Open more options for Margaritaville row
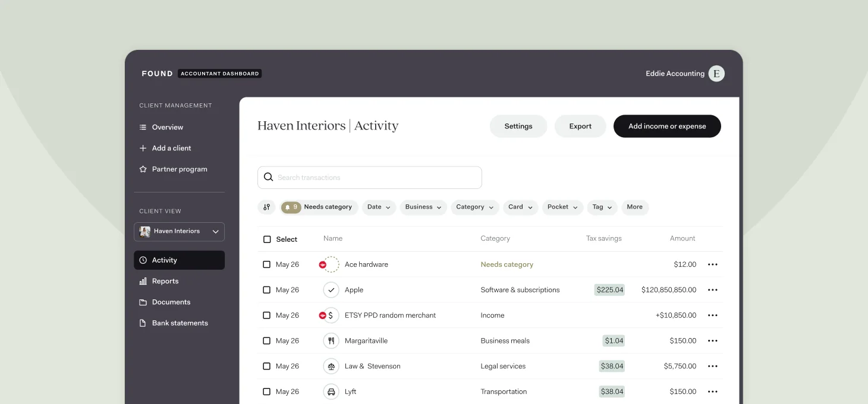 (713, 341)
